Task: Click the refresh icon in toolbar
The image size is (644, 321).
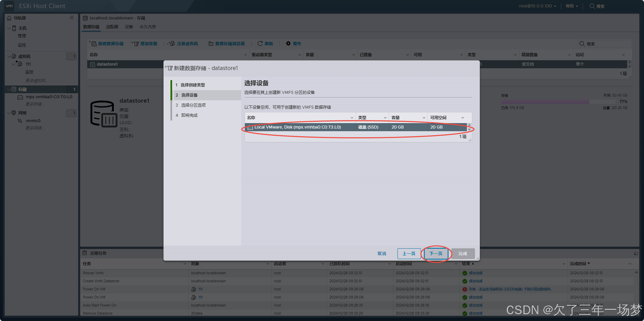Action: point(260,43)
